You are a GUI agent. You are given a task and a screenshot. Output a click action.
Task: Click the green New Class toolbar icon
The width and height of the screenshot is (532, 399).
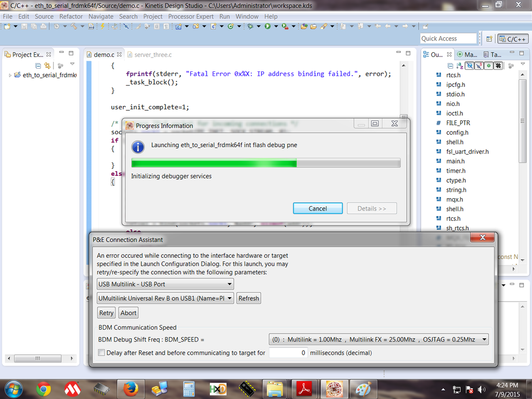coord(231,26)
